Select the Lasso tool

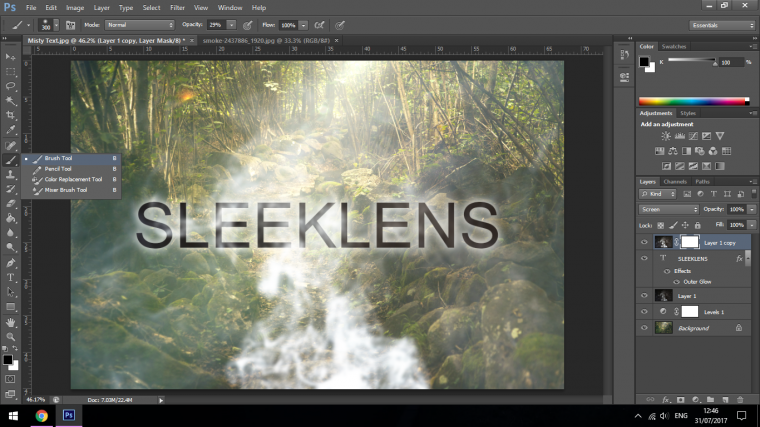[10, 86]
